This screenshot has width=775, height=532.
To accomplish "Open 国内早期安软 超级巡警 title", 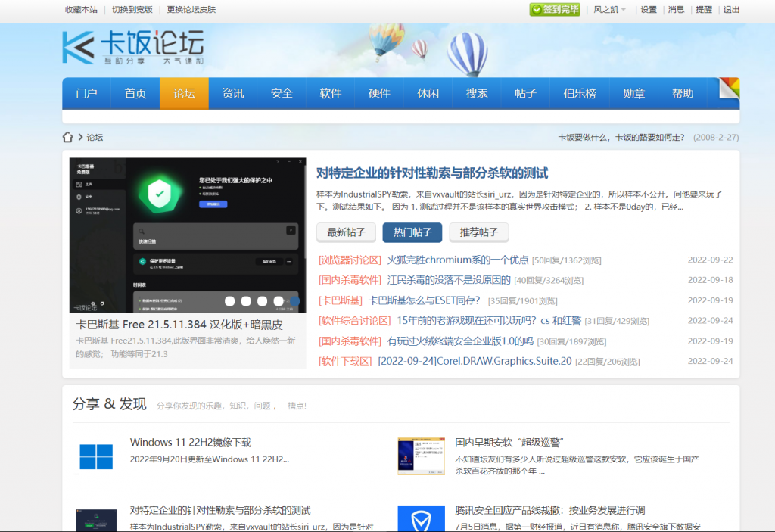I will pos(509,443).
